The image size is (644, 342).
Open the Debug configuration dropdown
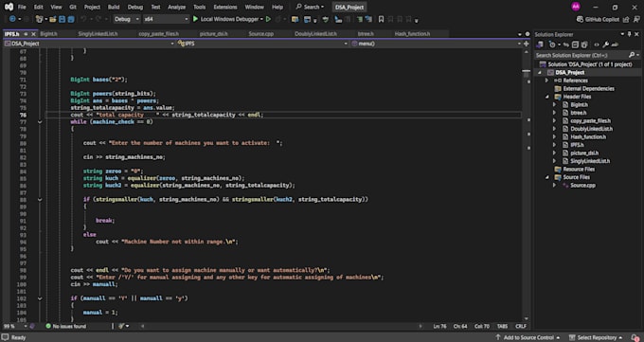tap(127, 19)
